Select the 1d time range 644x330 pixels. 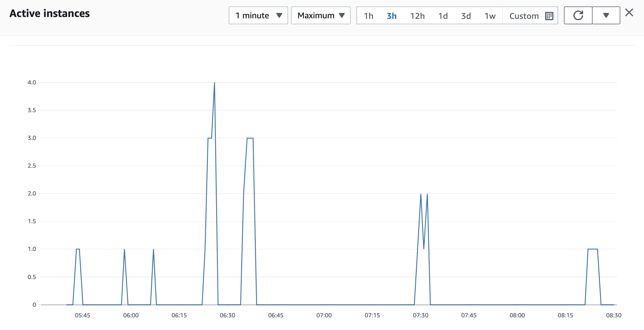coord(443,16)
